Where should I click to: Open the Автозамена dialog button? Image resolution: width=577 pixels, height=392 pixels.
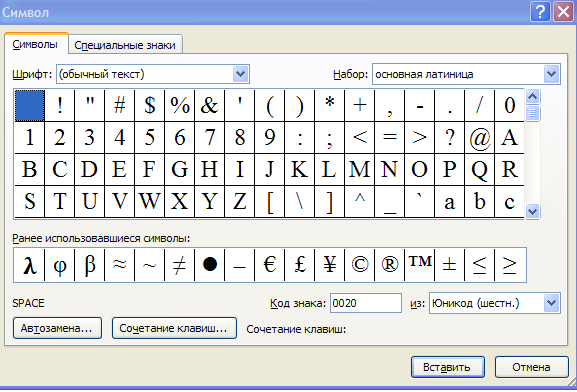(x=57, y=328)
